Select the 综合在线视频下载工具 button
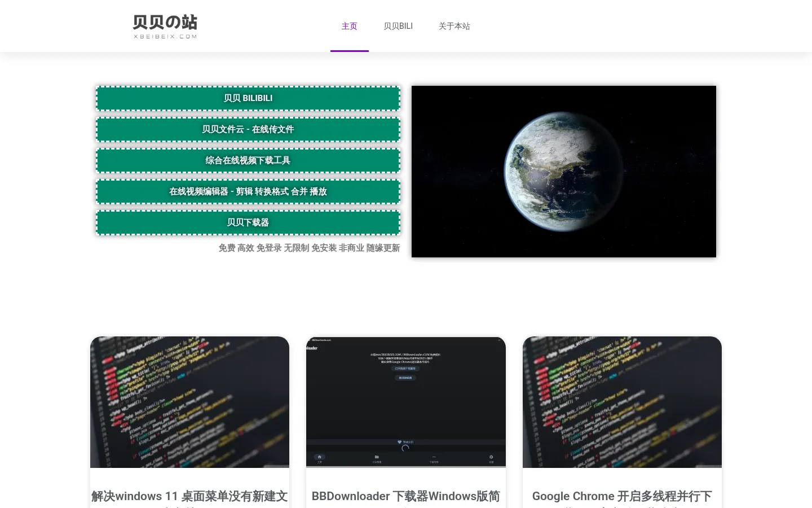The image size is (812, 508). tap(248, 160)
